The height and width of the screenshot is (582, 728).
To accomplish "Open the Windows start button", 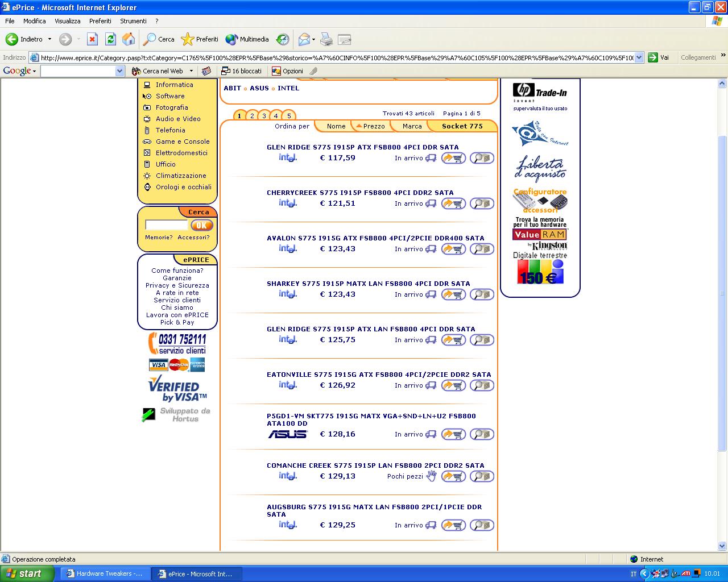I will (x=27, y=574).
